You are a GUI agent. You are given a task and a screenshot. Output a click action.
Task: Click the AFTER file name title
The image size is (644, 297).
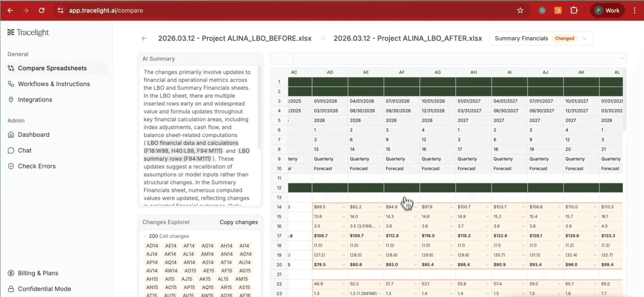point(408,38)
